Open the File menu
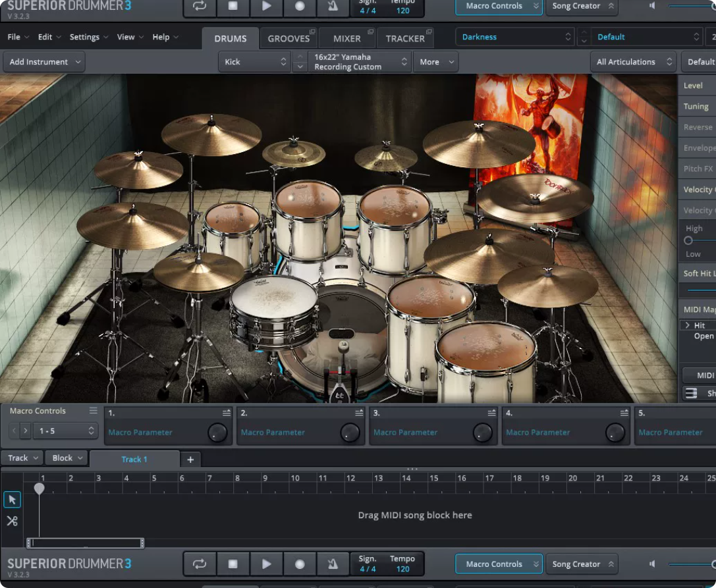Screen dimensions: 716x588 pyautogui.click(x=18, y=37)
